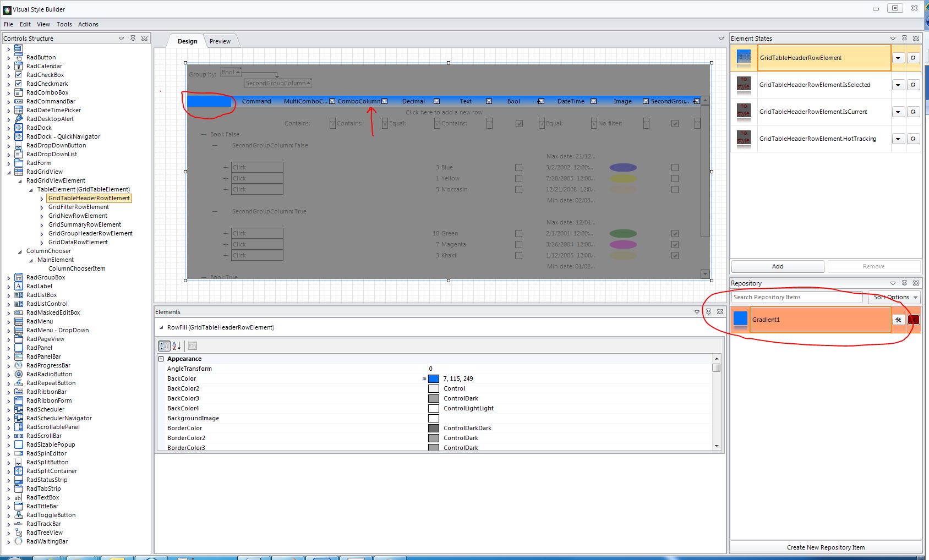Image resolution: width=929 pixels, height=560 pixels.
Task: Collapse the RowFill element node
Action: point(161,327)
